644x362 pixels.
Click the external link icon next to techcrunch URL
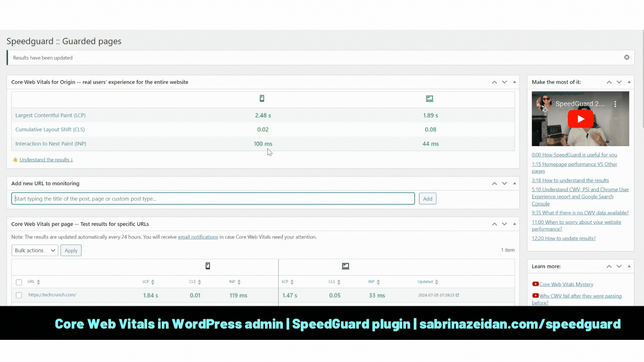pyautogui.click(x=458, y=295)
